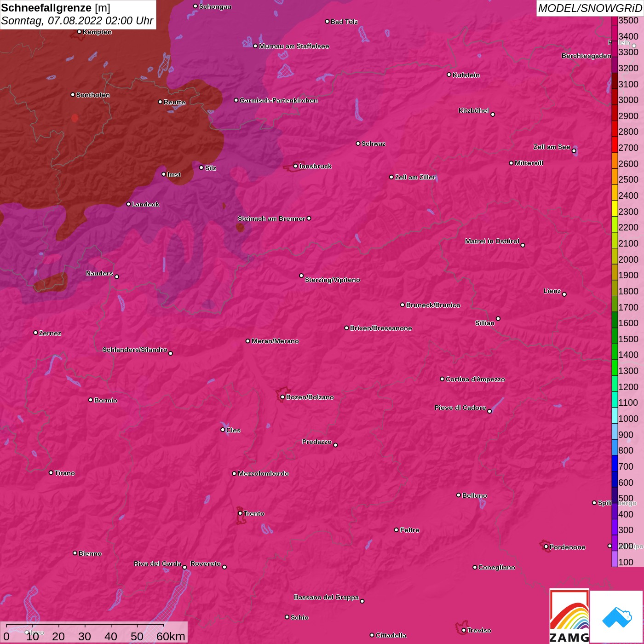Select the Lienz city marker
The width and height of the screenshot is (644, 644).
coord(564,294)
